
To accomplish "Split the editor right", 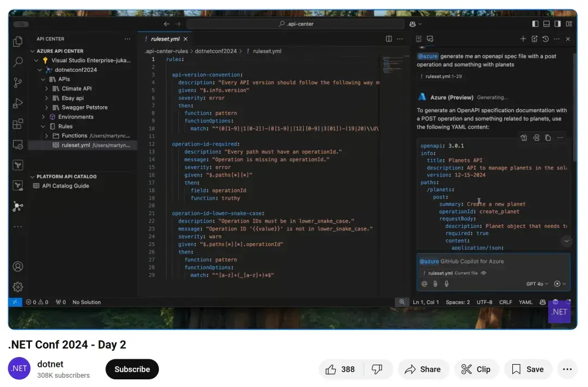I will [389, 39].
